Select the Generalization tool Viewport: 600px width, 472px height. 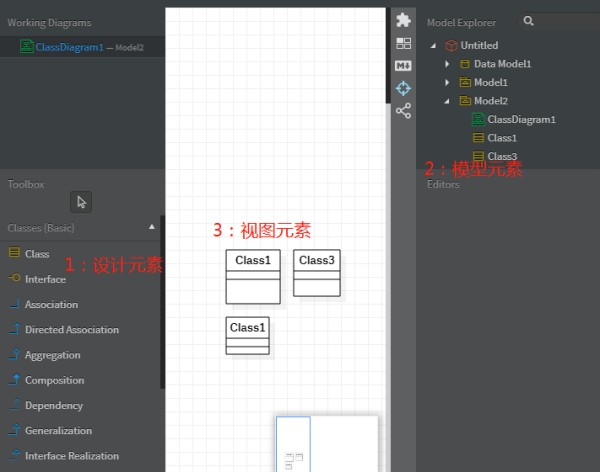point(82,431)
